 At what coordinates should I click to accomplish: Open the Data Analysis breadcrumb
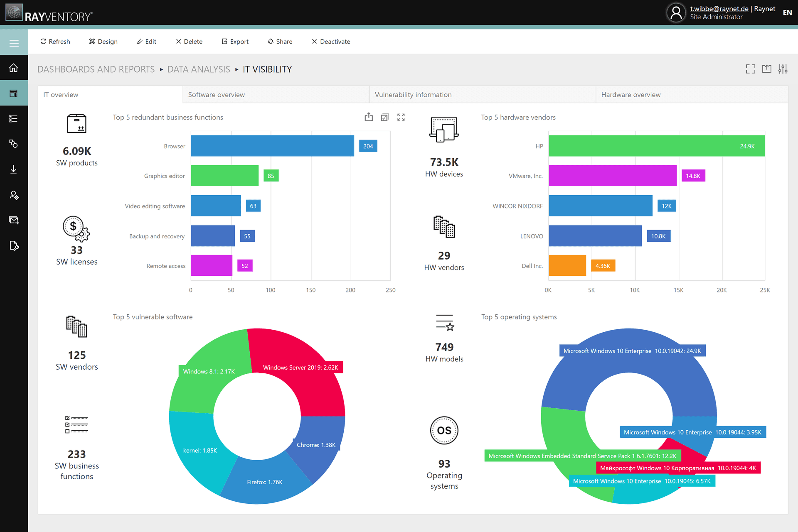coord(199,69)
